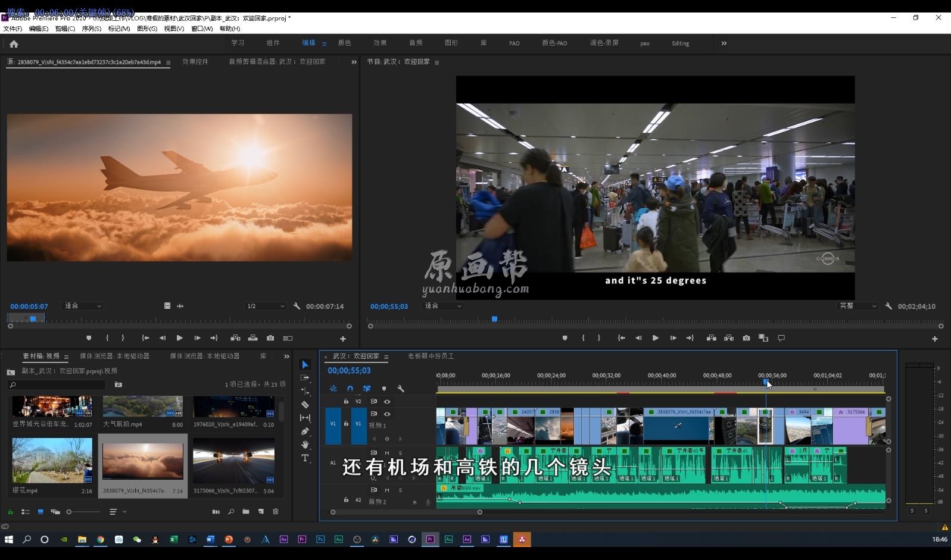Click the trash icon in the project panel
The height and width of the screenshot is (560, 951).
[275, 512]
